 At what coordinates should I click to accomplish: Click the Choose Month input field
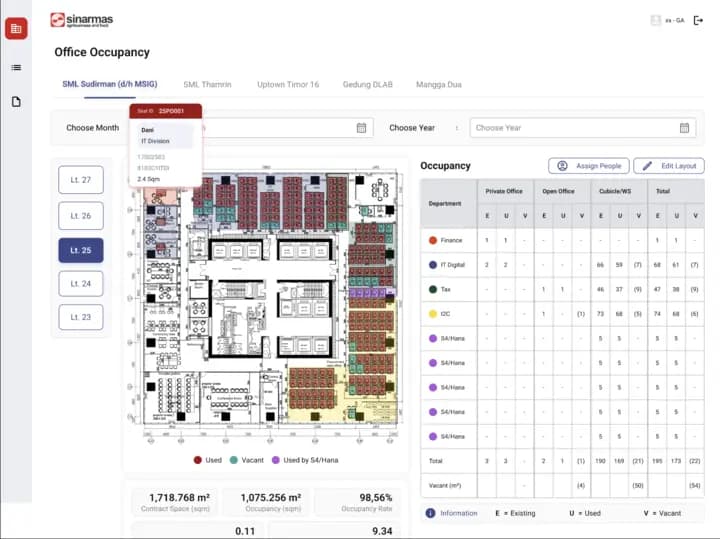click(x=287, y=128)
